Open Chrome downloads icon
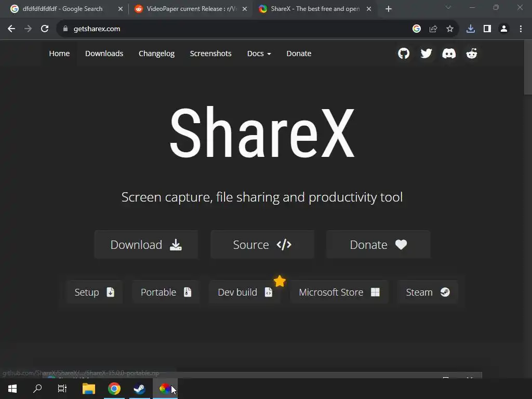The width and height of the screenshot is (532, 399). click(471, 29)
